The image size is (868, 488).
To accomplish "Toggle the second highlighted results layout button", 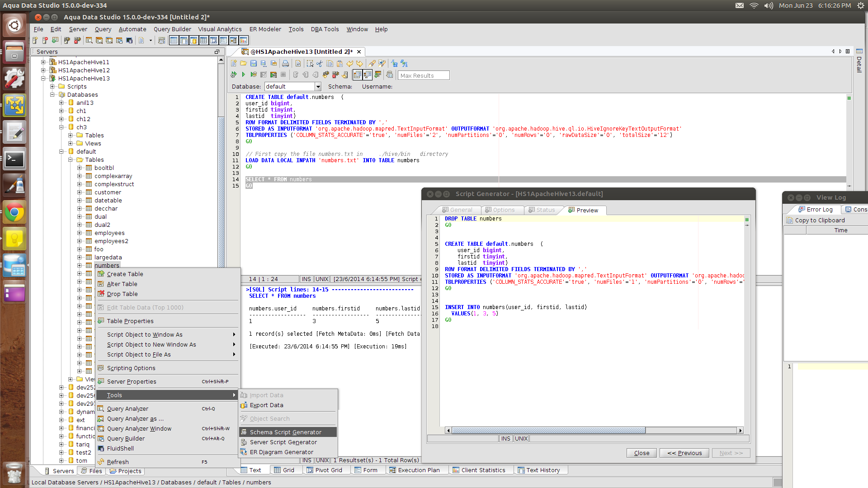I will tap(368, 75).
